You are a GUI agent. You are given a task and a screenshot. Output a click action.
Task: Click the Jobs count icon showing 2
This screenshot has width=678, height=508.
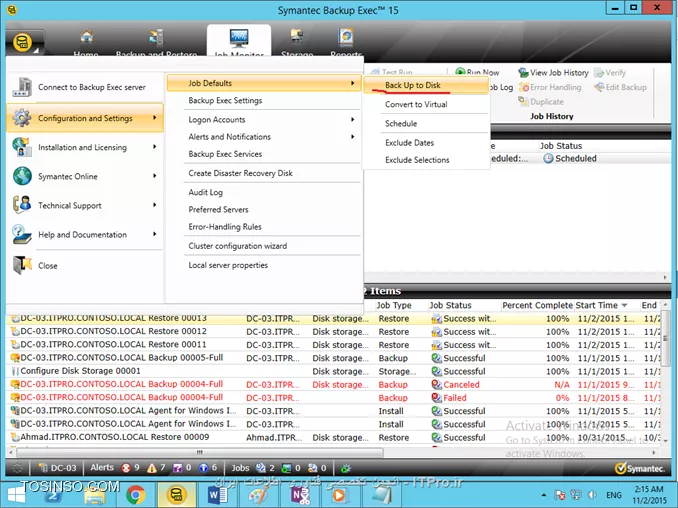tap(260, 468)
